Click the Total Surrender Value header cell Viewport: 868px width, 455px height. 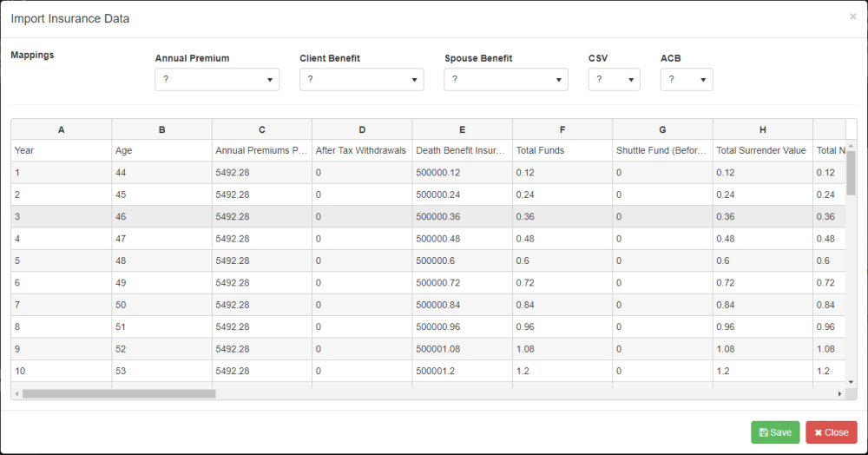click(x=761, y=150)
